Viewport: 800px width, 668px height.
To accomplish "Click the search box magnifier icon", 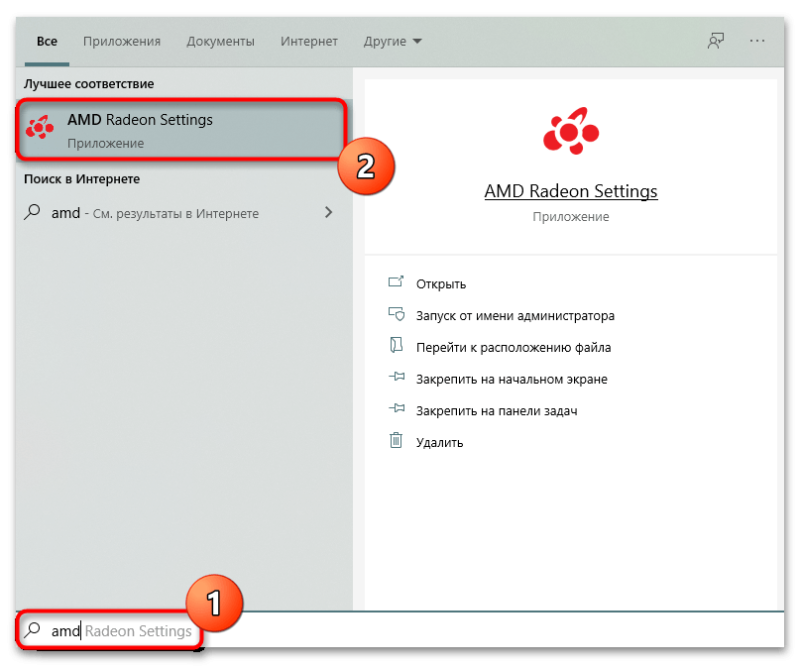I will tap(32, 630).
